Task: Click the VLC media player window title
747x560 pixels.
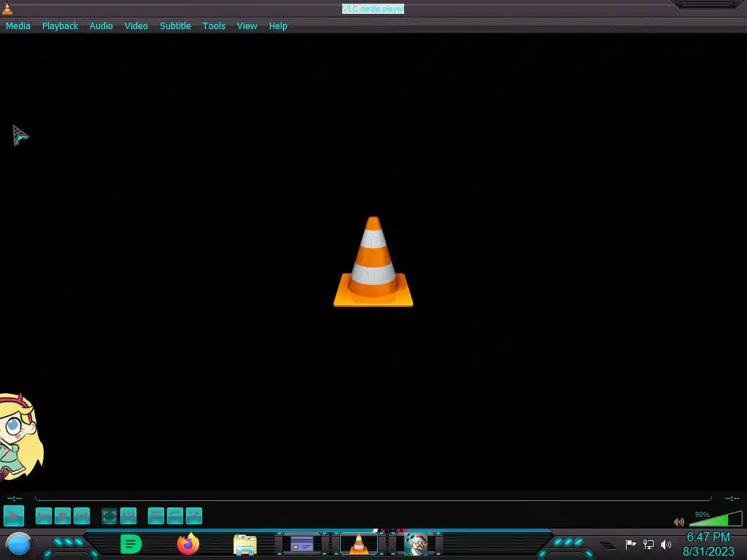Action: click(373, 9)
